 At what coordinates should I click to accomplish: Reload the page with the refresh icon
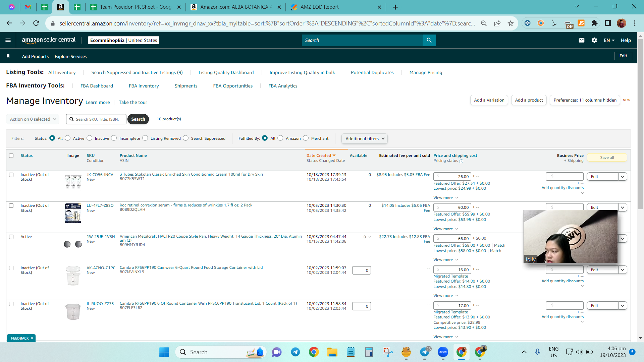click(x=36, y=23)
